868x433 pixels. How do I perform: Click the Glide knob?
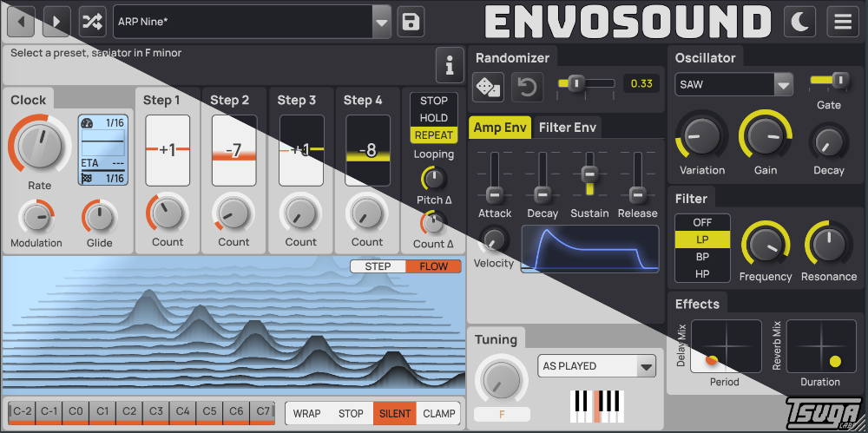point(100,217)
